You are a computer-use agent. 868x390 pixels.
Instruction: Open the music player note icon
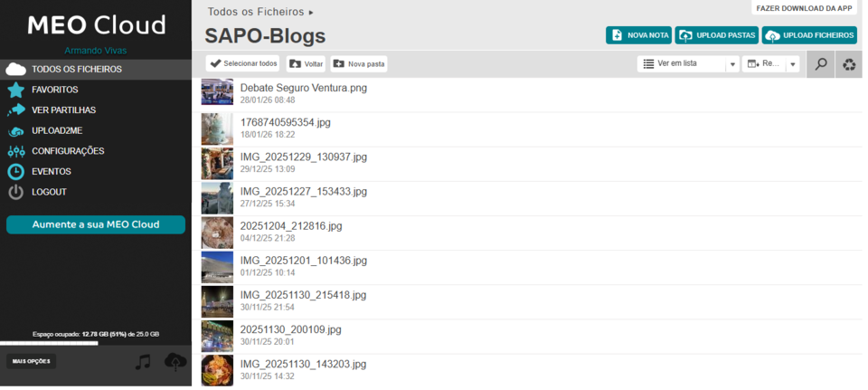click(x=143, y=362)
